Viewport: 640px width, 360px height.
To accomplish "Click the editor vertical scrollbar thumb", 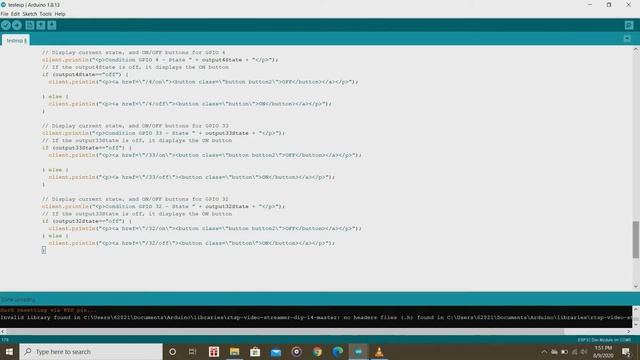I will tap(636, 240).
